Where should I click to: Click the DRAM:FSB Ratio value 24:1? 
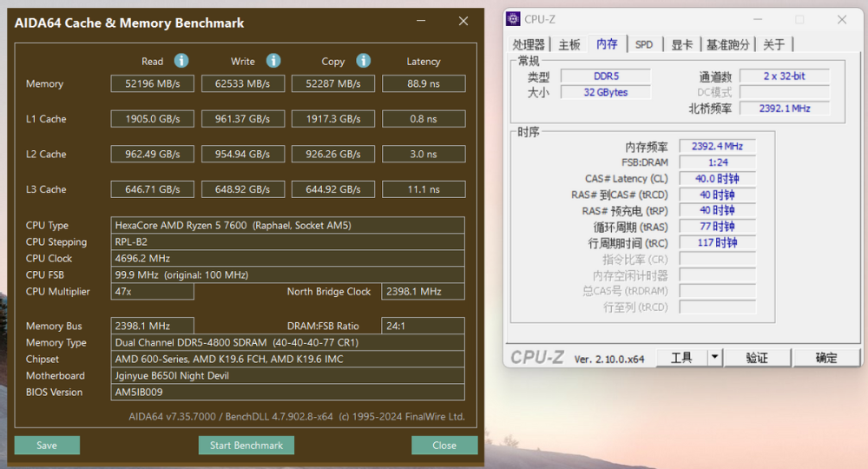click(x=424, y=326)
